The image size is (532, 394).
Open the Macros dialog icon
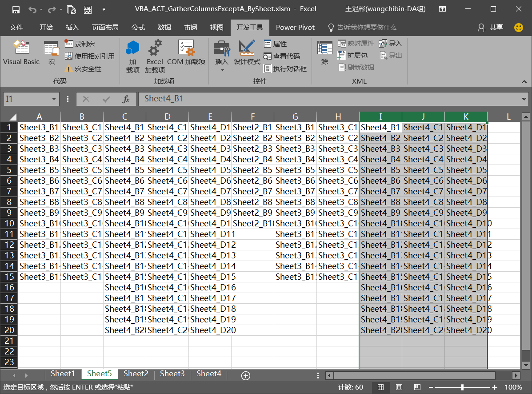52,52
